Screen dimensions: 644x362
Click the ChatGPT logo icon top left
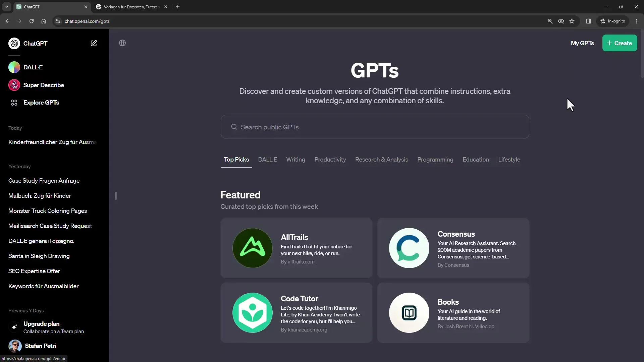[x=14, y=43]
